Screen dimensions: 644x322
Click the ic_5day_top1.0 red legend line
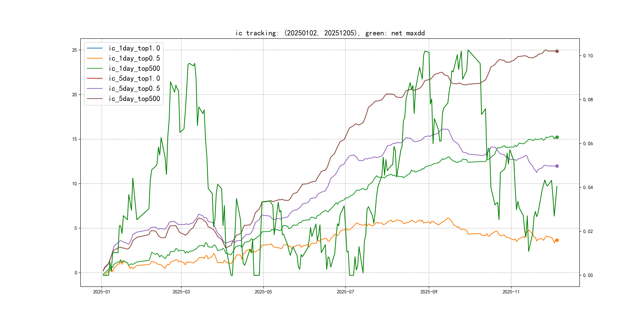click(x=94, y=78)
